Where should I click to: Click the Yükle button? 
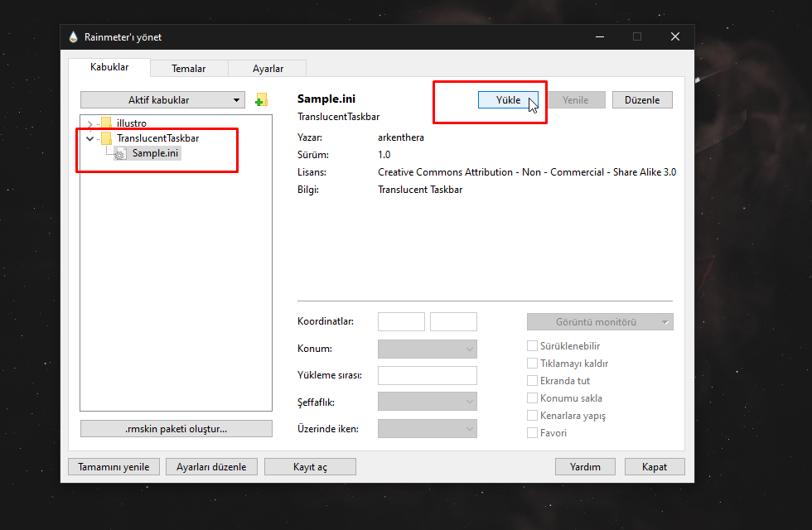(508, 100)
